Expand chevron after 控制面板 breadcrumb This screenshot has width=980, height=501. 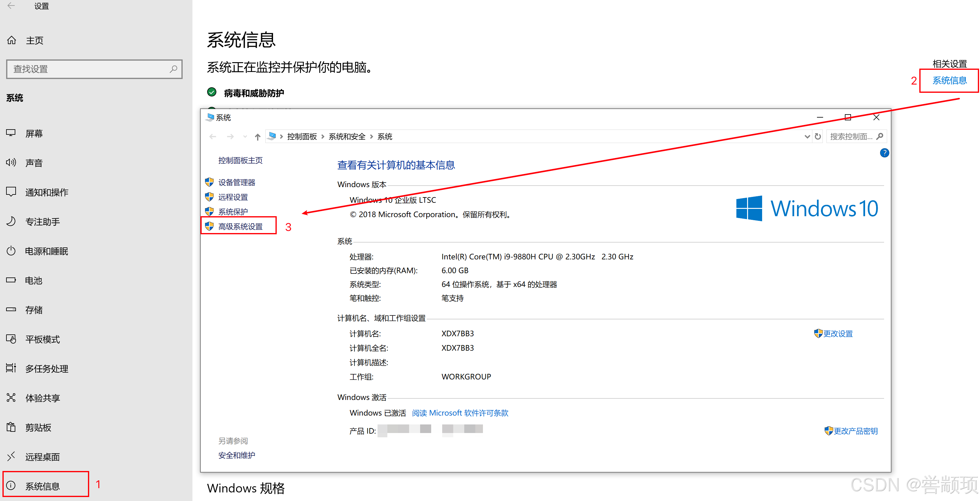pos(323,137)
